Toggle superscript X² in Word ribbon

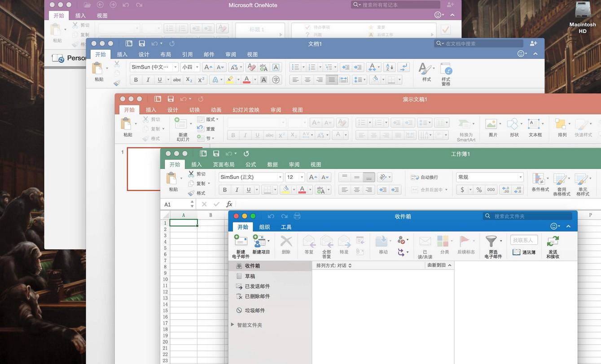(x=201, y=80)
